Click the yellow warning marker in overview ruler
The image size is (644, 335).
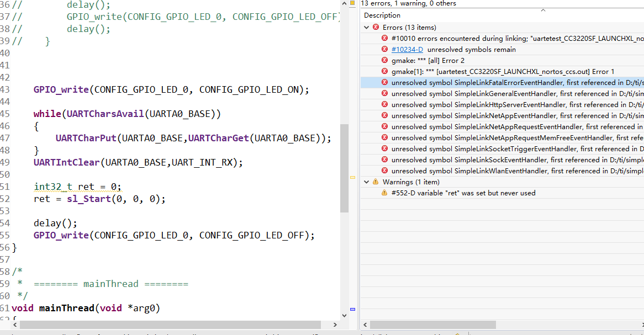pos(352,177)
